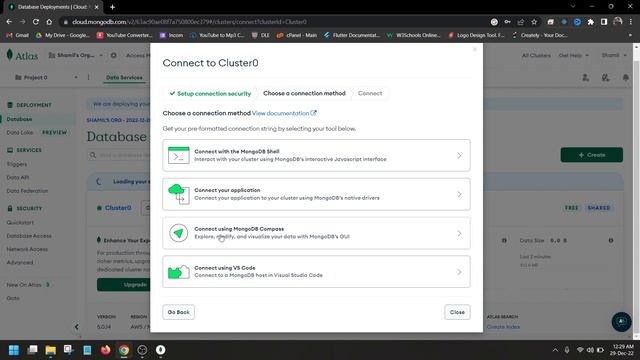Open Database in the sidebar

coord(19,119)
